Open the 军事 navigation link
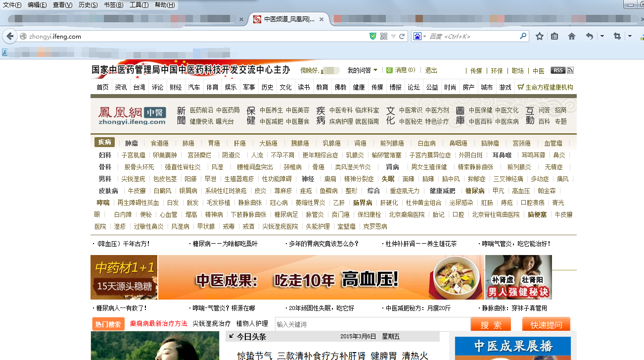Viewport: 644px width, 360px height. click(x=249, y=87)
